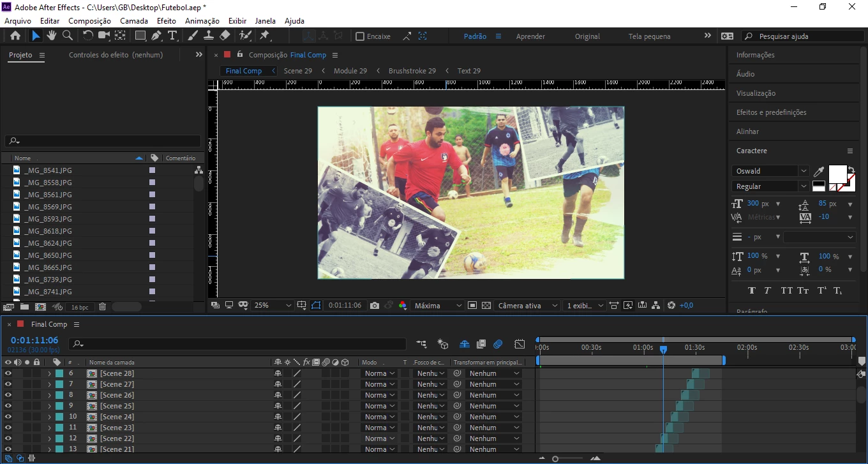Select the Horizontal Type tool
Image resolution: width=868 pixels, height=464 pixels.
[172, 36]
